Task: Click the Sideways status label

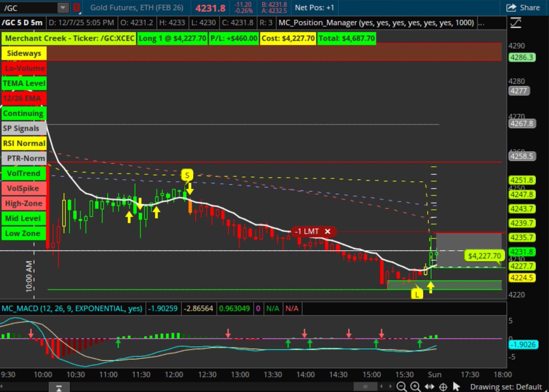Action: pos(24,54)
